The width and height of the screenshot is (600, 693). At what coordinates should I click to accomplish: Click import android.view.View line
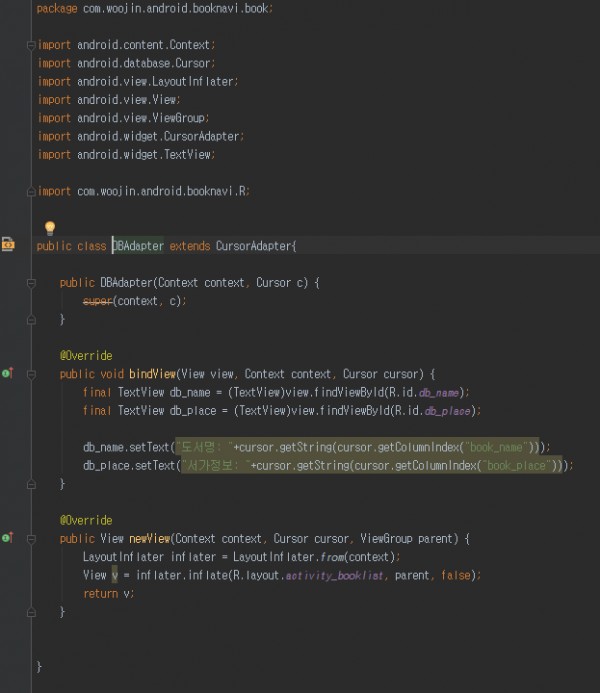[109, 100]
